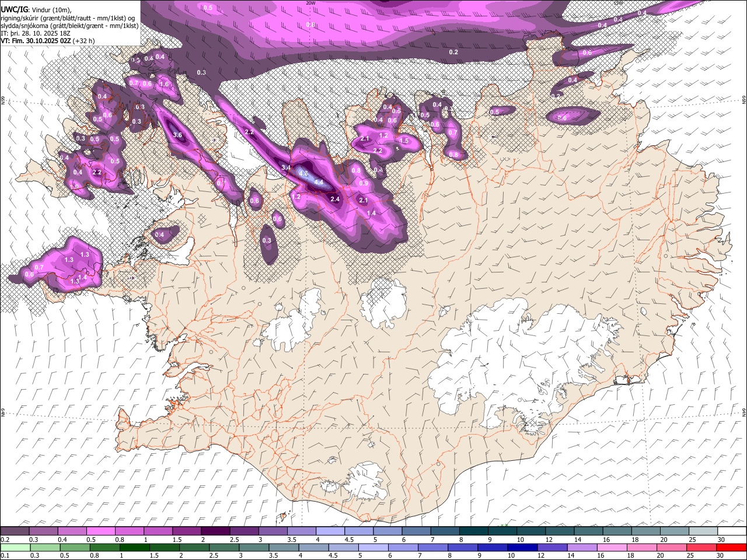The height and width of the screenshot is (560, 747).
Task: Click the '4.4' snowfall value on the map
Action: [319, 183]
